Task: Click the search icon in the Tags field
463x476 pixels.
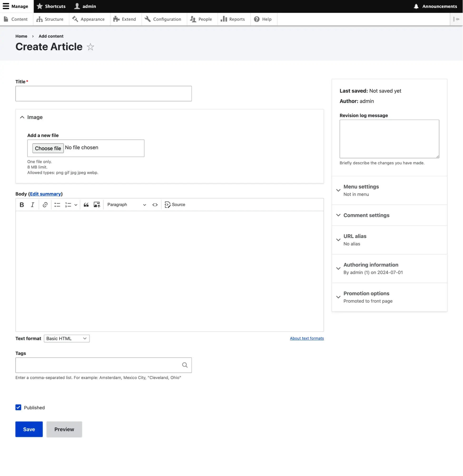Action: pos(185,365)
